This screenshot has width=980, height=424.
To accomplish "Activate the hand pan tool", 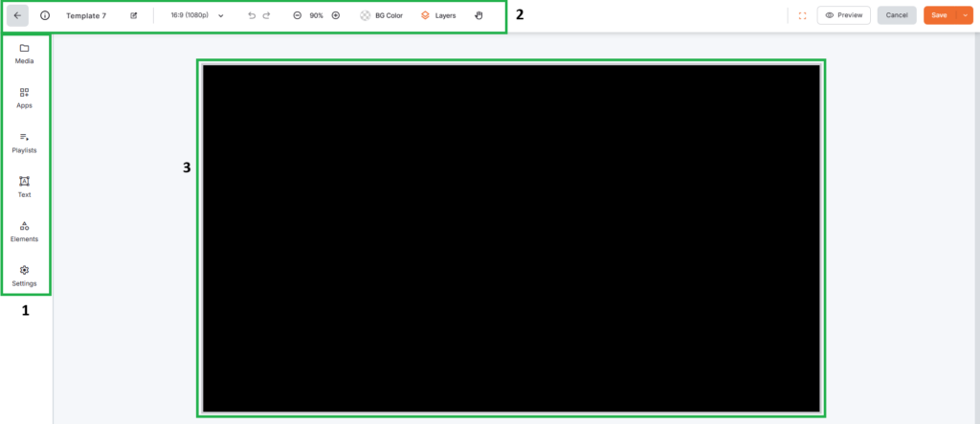I will click(x=479, y=15).
